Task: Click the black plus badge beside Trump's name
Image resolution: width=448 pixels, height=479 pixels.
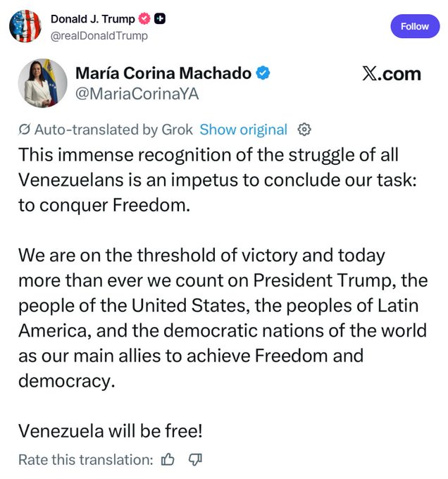Action: [x=160, y=19]
